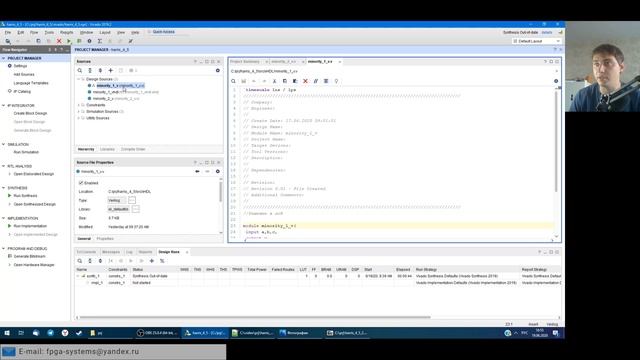Open the Window menu
This screenshot has width=640, height=360.
[x=86, y=32]
